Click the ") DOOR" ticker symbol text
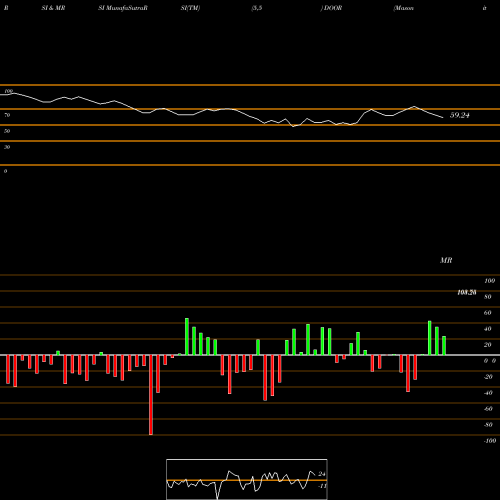The width and height of the screenshot is (500, 500). pyautogui.click(x=331, y=8)
